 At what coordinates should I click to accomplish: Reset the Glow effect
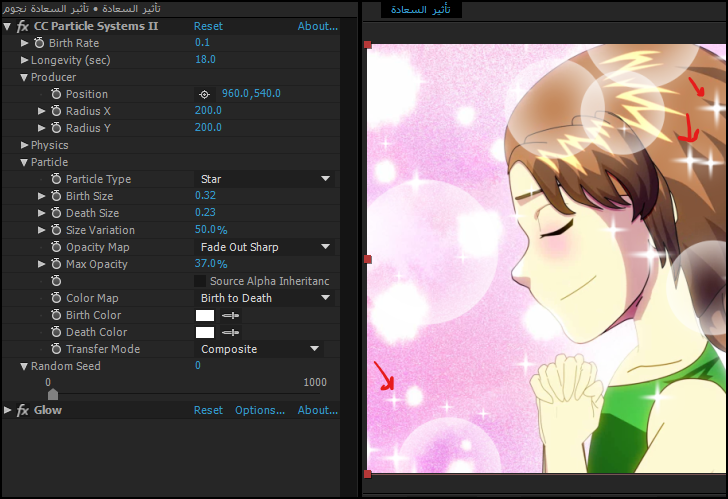[x=208, y=410]
